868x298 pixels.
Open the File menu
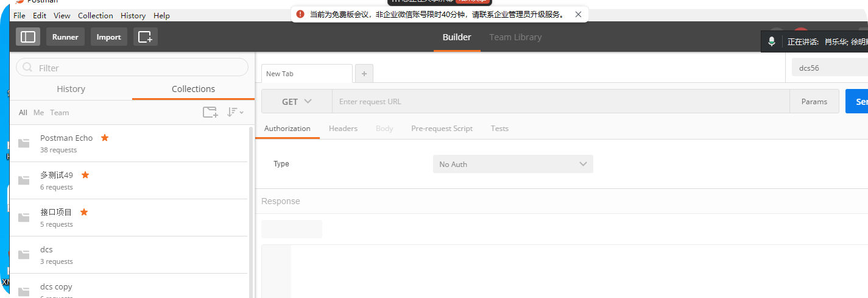19,16
